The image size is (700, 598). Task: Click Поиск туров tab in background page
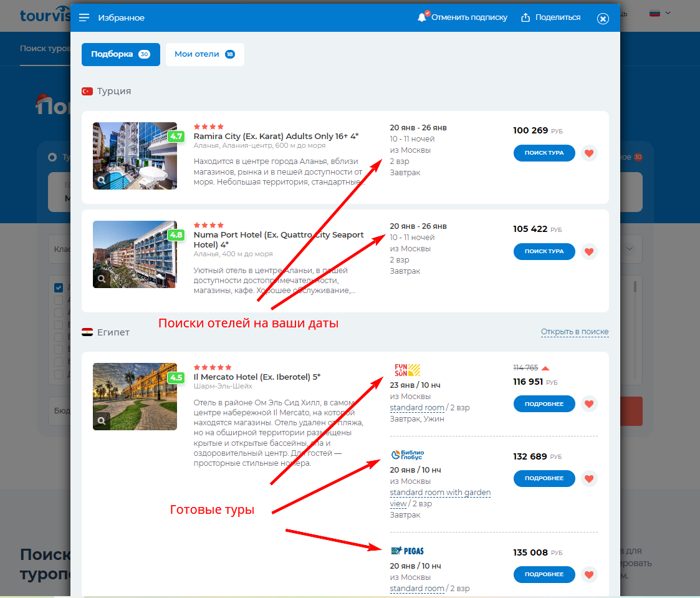(x=45, y=48)
